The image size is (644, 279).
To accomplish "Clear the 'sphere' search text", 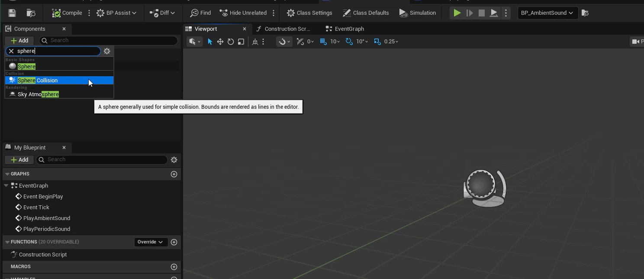I will click(11, 51).
